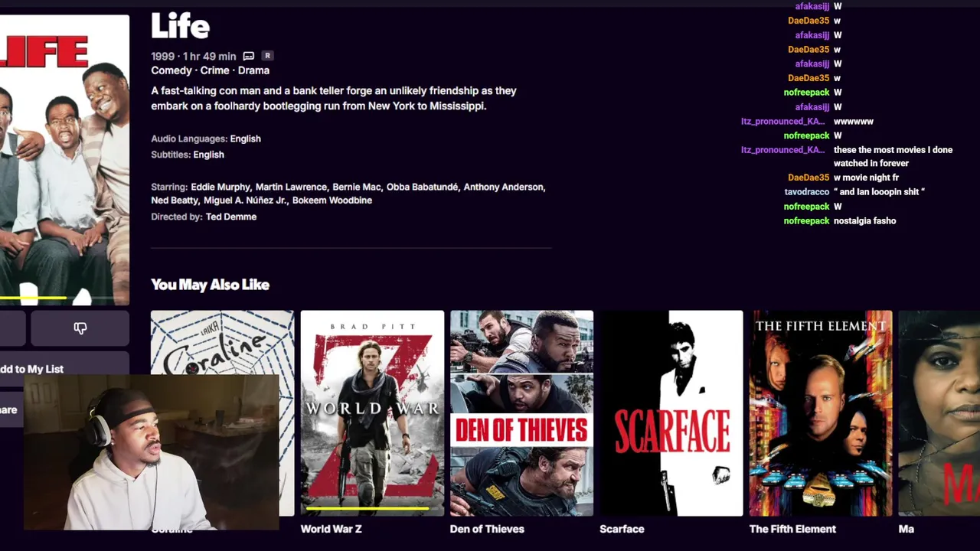Click the Comedy genre link

point(171,70)
